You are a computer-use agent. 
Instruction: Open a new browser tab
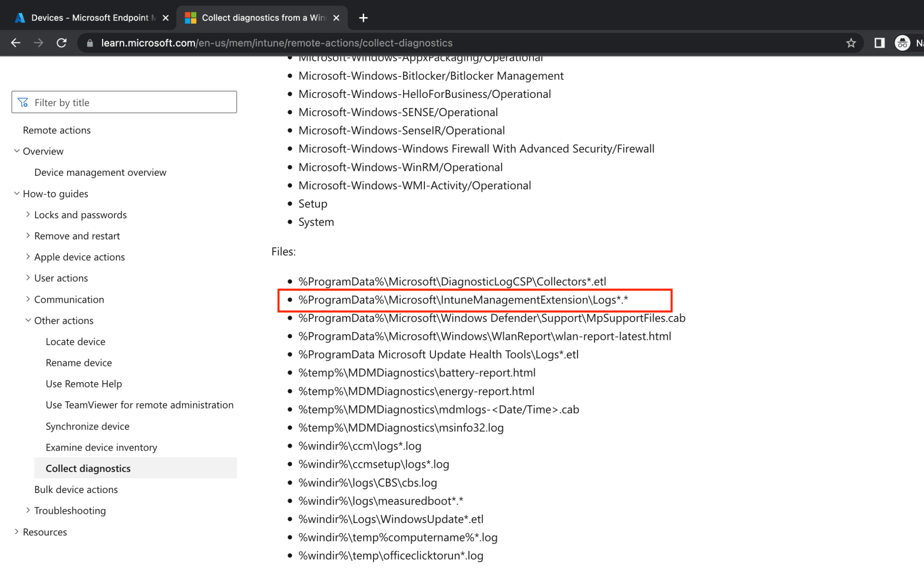click(363, 18)
